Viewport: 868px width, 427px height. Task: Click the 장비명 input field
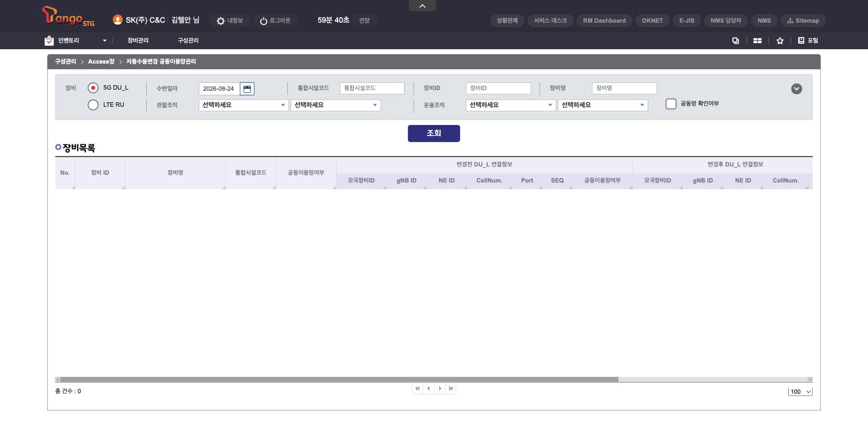624,88
